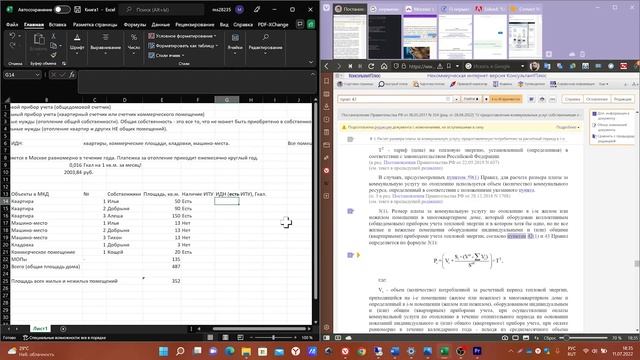Click the Excel save icon in title bar
The height and width of the screenshot is (360, 640).
tap(78, 9)
